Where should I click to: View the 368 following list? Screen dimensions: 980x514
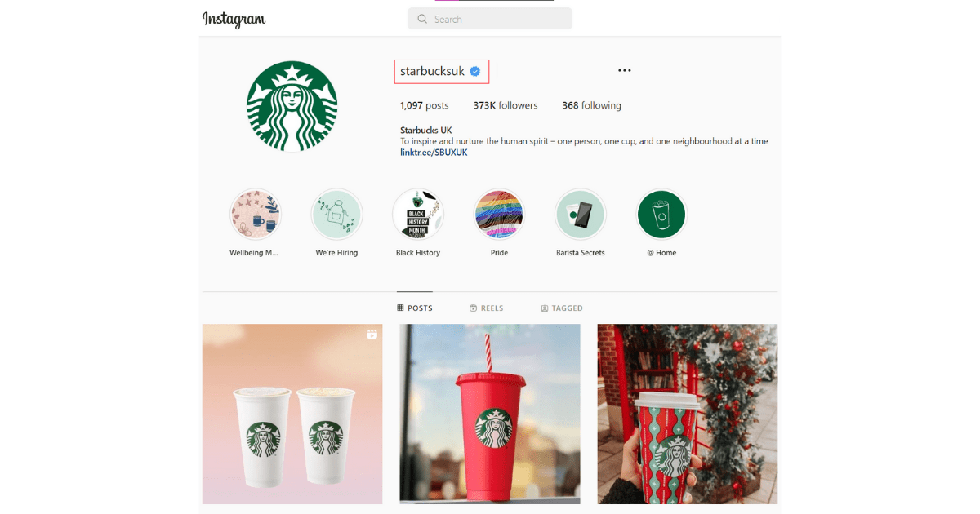[x=591, y=106]
